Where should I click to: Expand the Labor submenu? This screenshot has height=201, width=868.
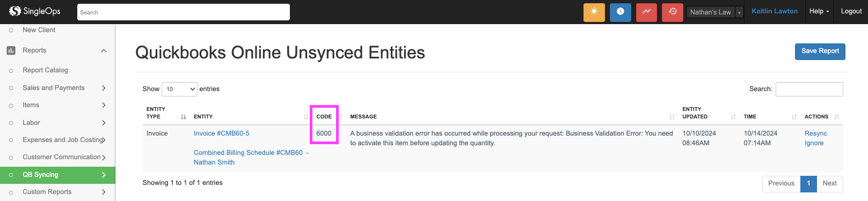pyautogui.click(x=104, y=123)
